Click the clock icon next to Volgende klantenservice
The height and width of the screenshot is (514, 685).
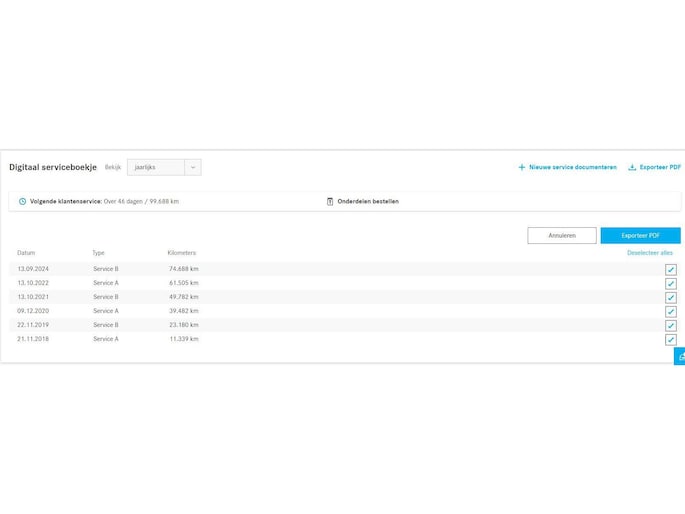coord(23,201)
